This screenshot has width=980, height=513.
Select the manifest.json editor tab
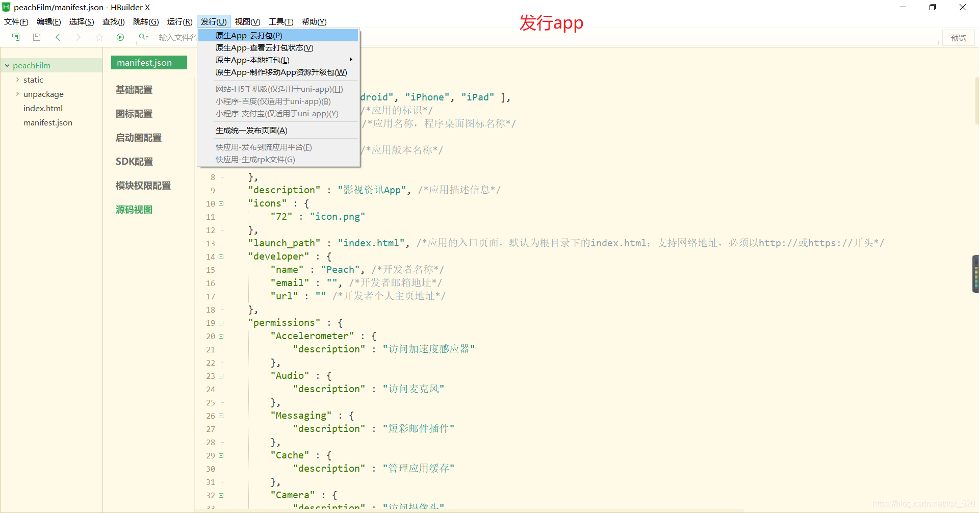(149, 62)
